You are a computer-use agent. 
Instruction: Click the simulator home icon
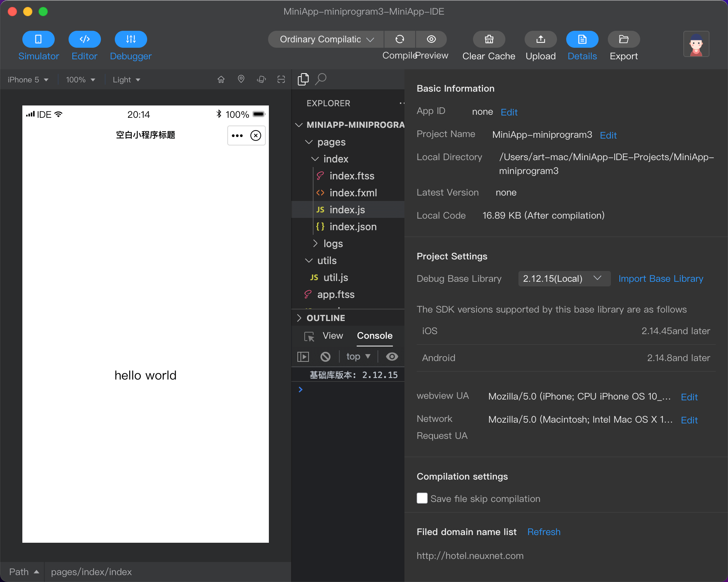(x=221, y=79)
